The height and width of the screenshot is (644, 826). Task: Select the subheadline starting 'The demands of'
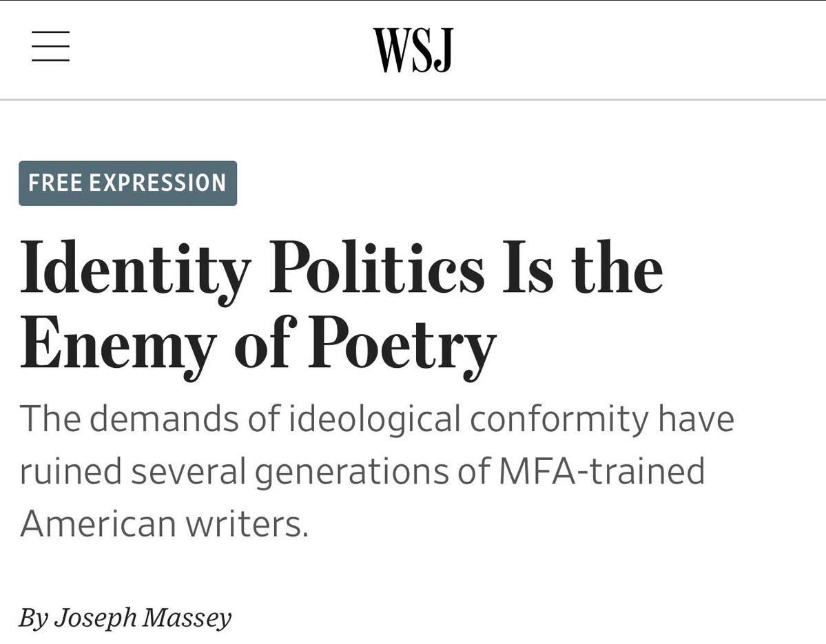(377, 471)
